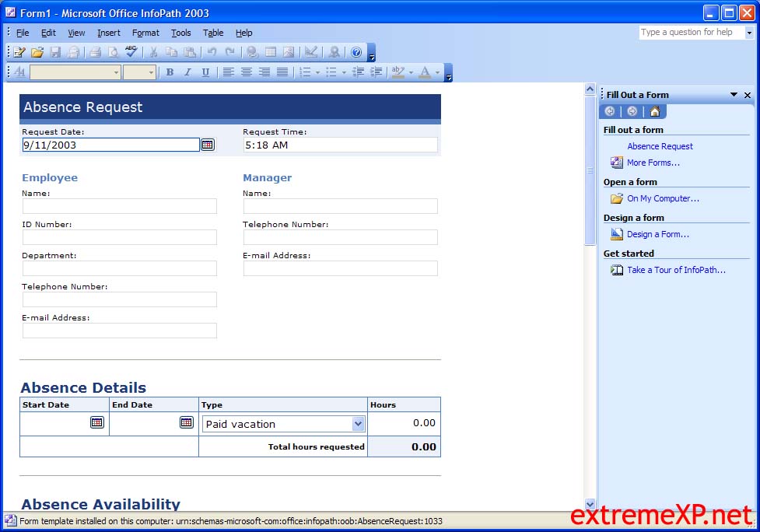Open the Request Date calendar picker

208,145
